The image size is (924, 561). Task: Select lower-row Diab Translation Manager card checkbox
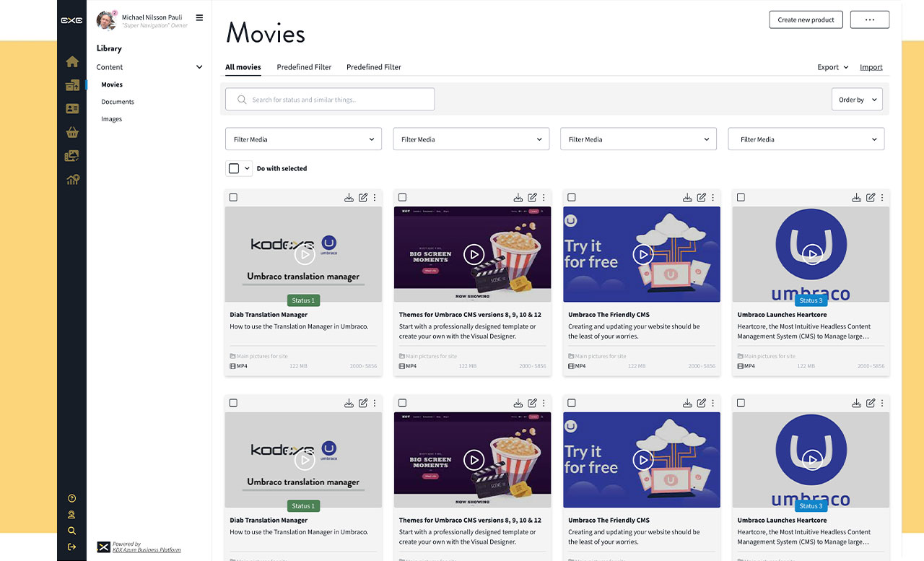233,403
